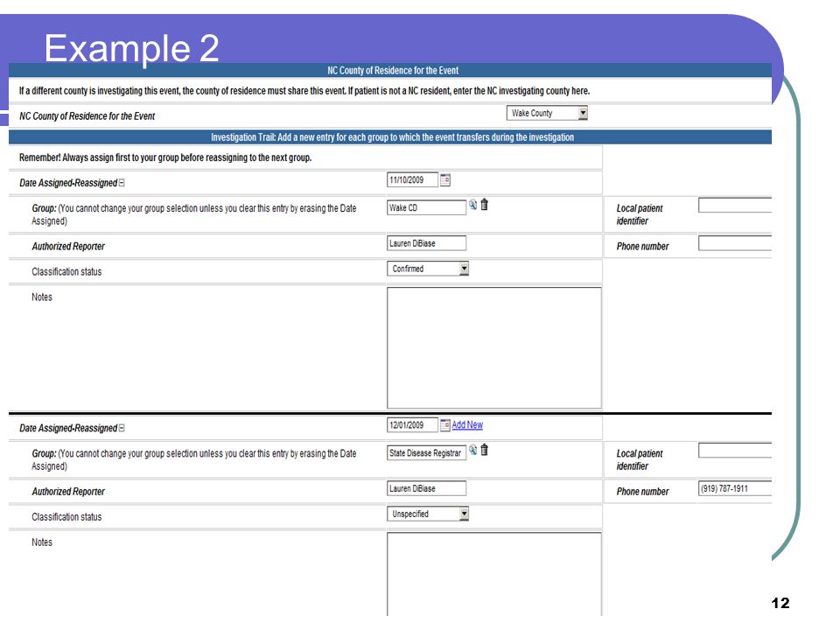Click slide page number 12
The width and height of the screenshot is (840, 630).
coord(780,603)
